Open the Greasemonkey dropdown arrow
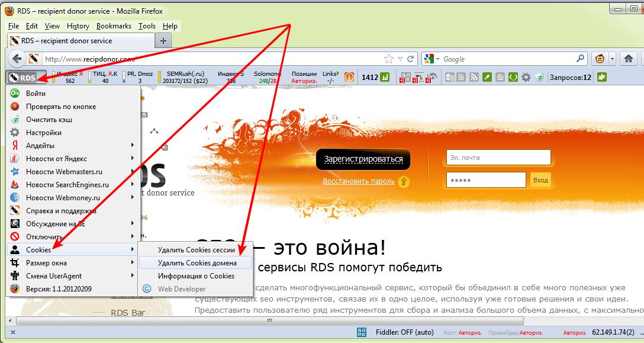644x343 pixels. pos(613,59)
